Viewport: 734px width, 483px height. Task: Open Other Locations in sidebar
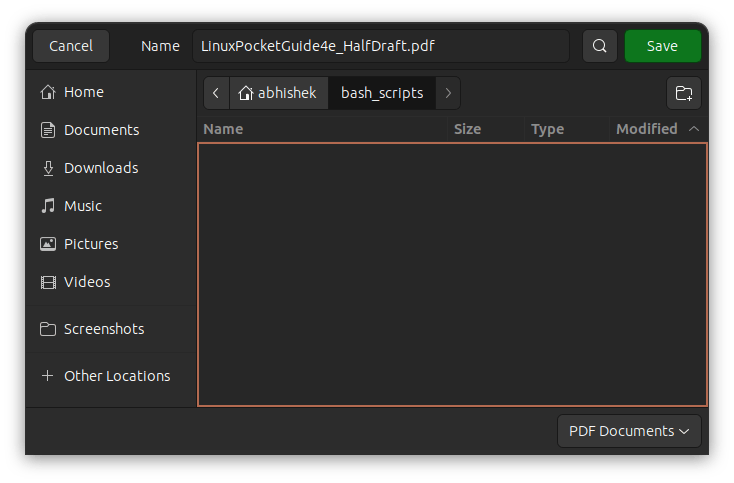pos(116,376)
